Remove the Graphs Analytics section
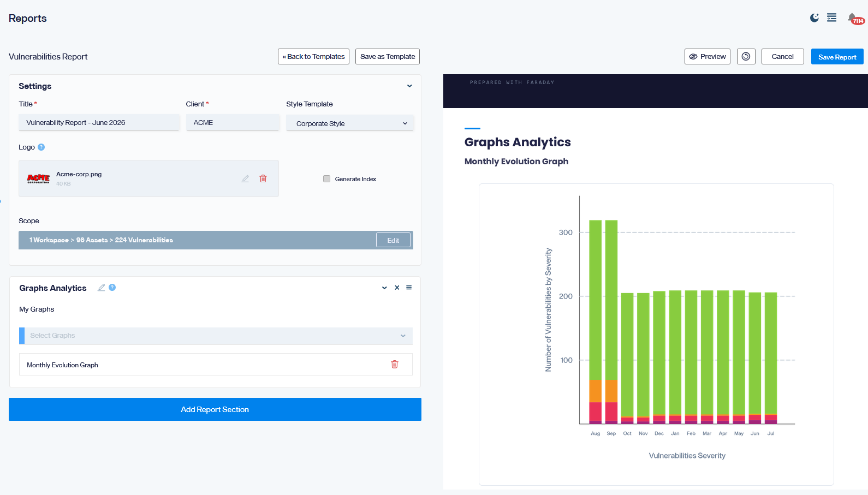The image size is (868, 495). pyautogui.click(x=397, y=288)
